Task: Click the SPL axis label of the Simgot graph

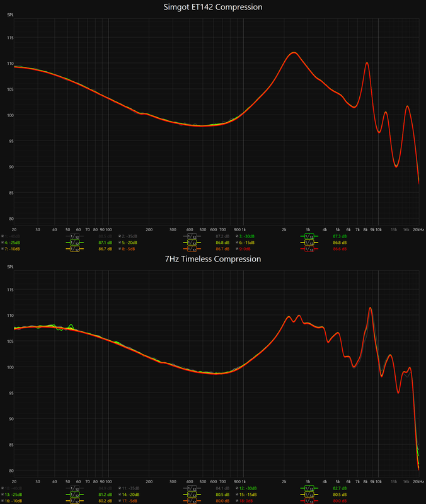Action: coord(10,14)
